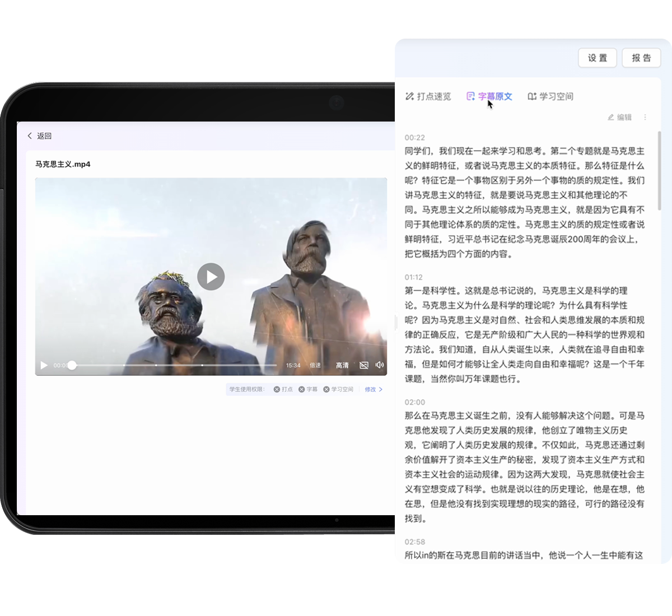Click the subtitle panel scrollbar

click(659, 171)
